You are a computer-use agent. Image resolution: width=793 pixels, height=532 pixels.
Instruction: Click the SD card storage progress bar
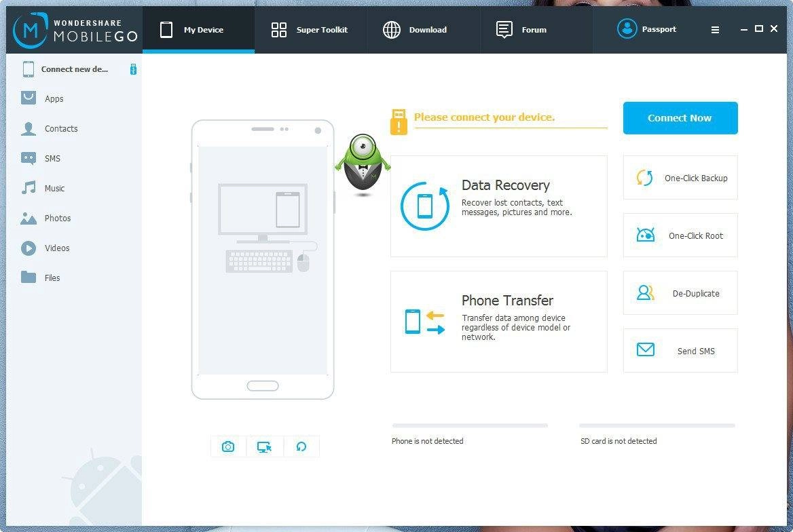click(x=657, y=425)
